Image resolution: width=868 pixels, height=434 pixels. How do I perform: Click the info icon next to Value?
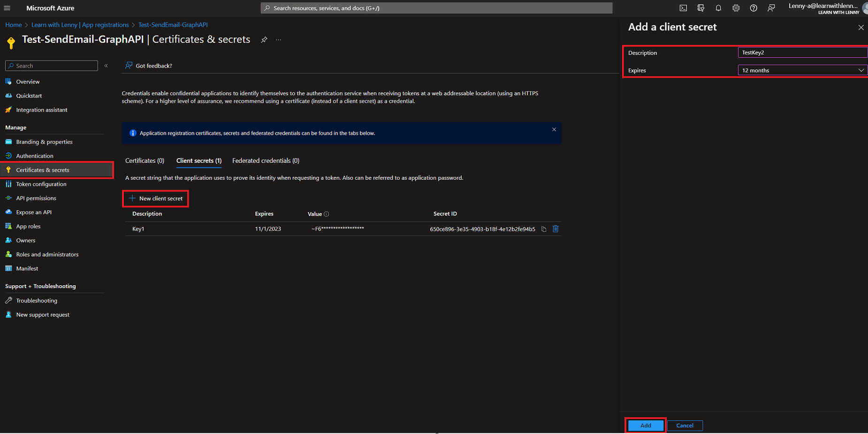click(327, 214)
